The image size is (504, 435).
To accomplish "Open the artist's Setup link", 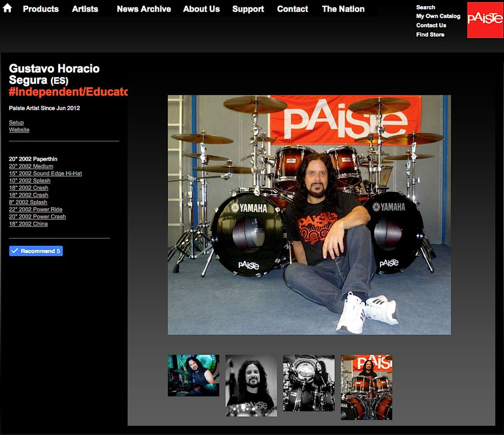I will tap(16, 122).
